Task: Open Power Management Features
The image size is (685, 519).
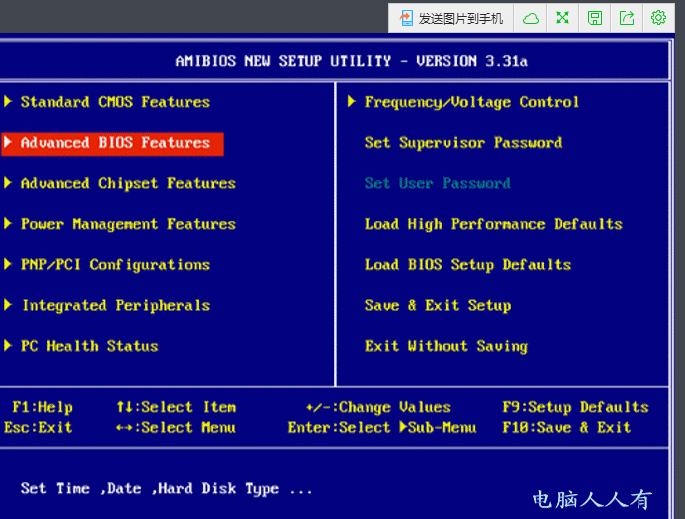Action: (128, 224)
